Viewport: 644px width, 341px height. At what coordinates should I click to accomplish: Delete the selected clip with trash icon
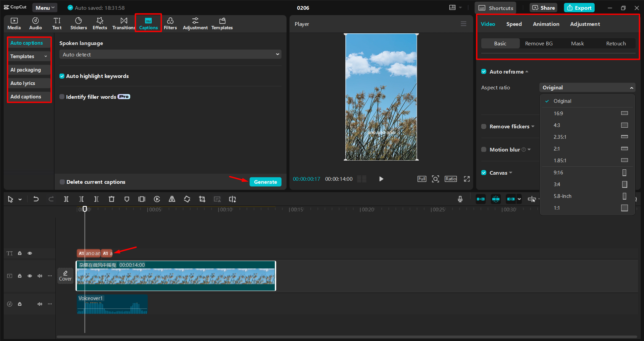point(111,199)
